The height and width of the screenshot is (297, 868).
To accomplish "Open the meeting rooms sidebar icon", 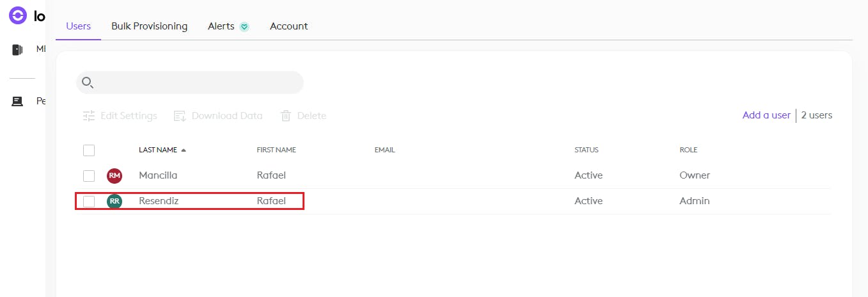I will (18, 50).
